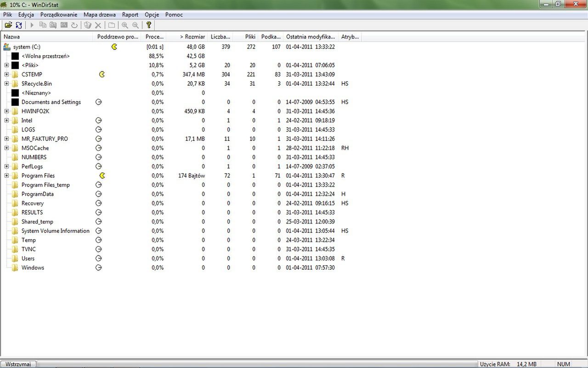This screenshot has height=368, width=588.
Task: Expand the Program Files folder node
Action: (x=7, y=175)
